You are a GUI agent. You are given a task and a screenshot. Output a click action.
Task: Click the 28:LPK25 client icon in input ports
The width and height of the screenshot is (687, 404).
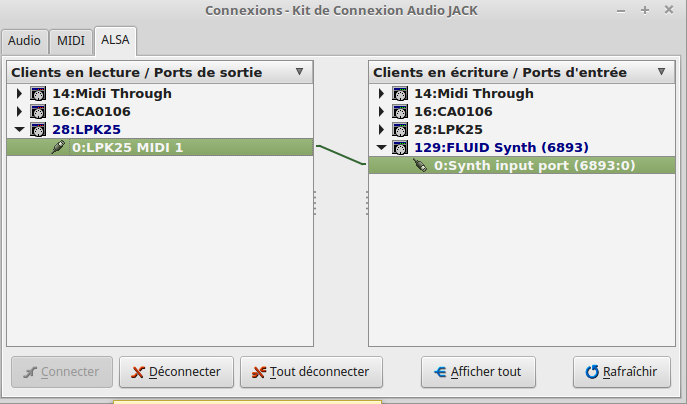[400, 129]
